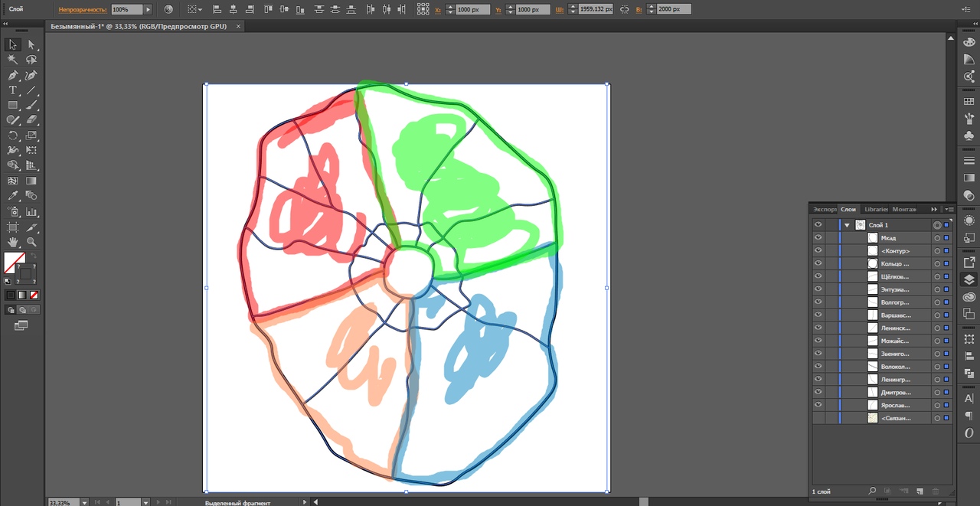Collapse the Слой 1 layer tree

tap(847, 225)
